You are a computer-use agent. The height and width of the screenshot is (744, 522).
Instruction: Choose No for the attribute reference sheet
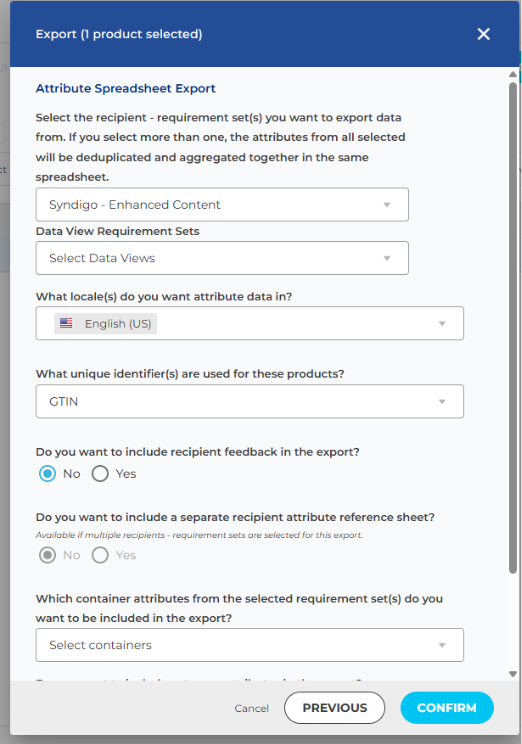coord(47,555)
